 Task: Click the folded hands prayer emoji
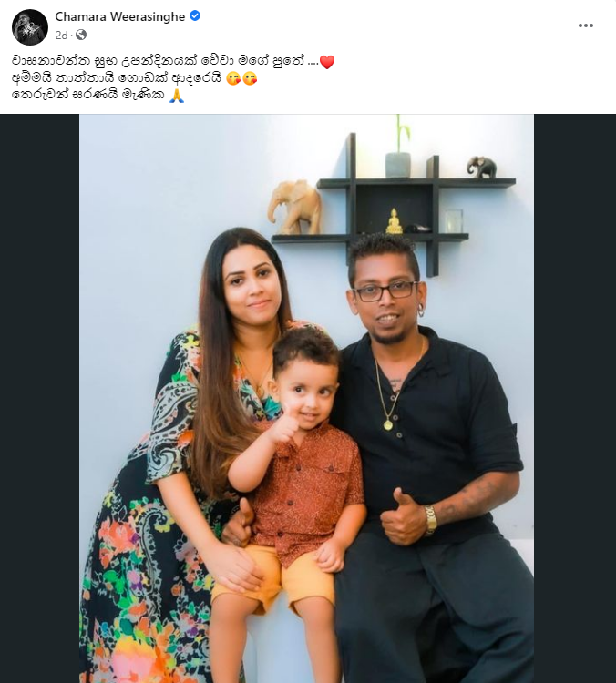pyautogui.click(x=177, y=96)
